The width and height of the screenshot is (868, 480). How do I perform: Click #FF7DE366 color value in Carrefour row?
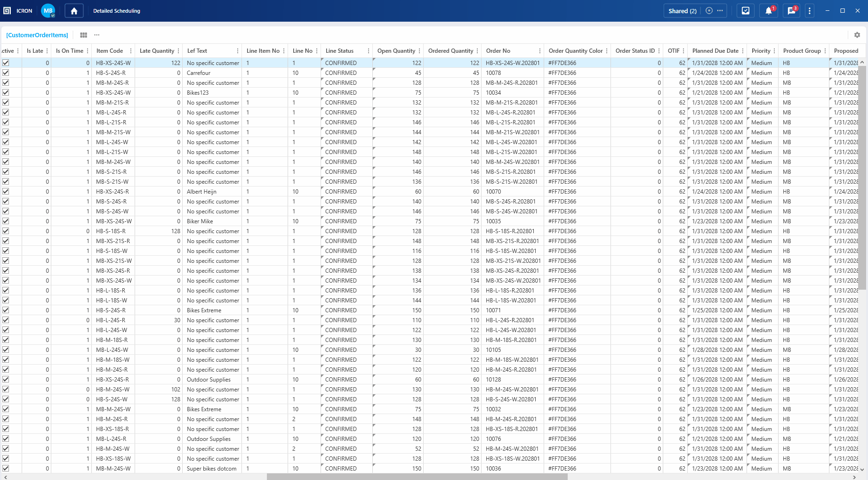(x=562, y=73)
